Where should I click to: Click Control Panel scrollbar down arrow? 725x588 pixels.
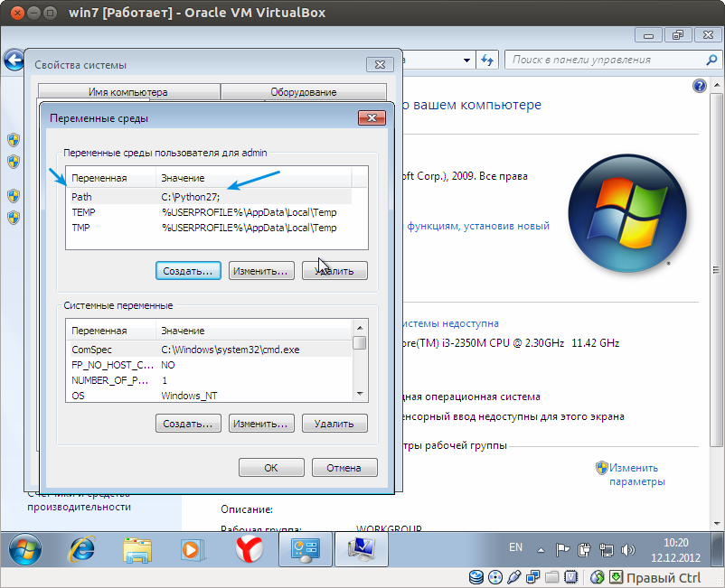click(716, 524)
